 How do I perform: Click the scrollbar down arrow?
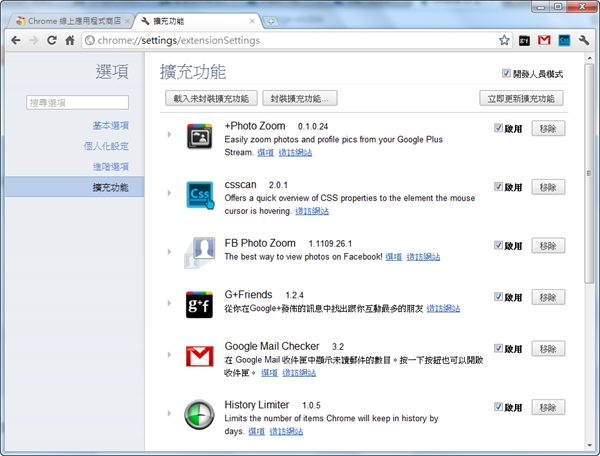589,445
